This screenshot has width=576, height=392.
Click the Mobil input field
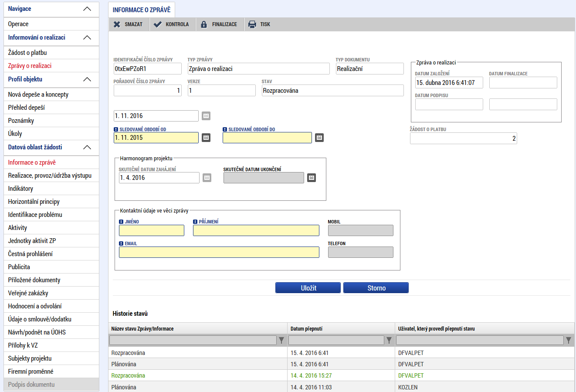click(361, 230)
